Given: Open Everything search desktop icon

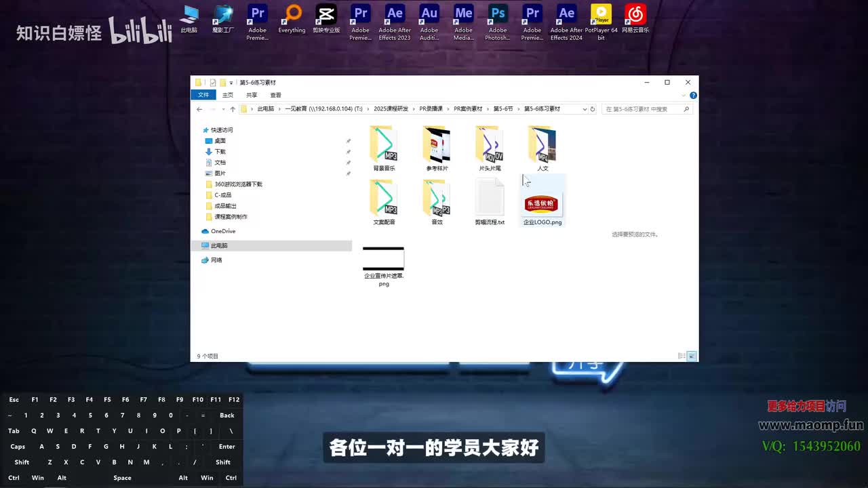Looking at the screenshot, I should [x=292, y=18].
